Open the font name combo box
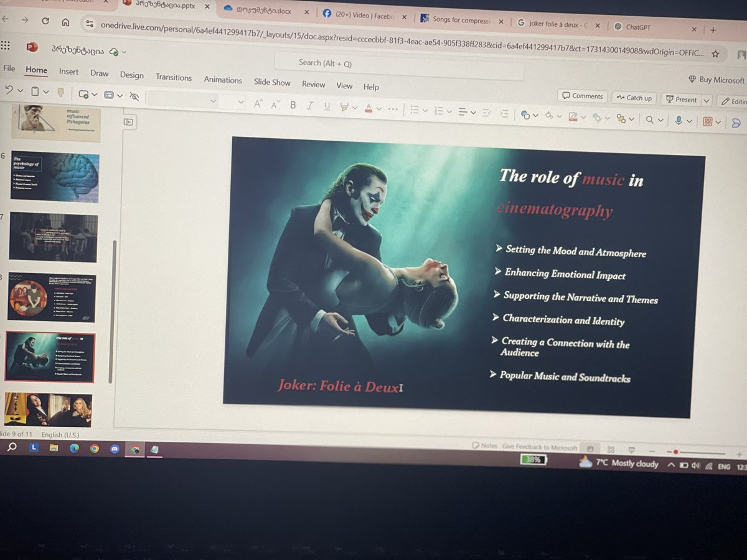The image size is (747, 560). pos(182,100)
